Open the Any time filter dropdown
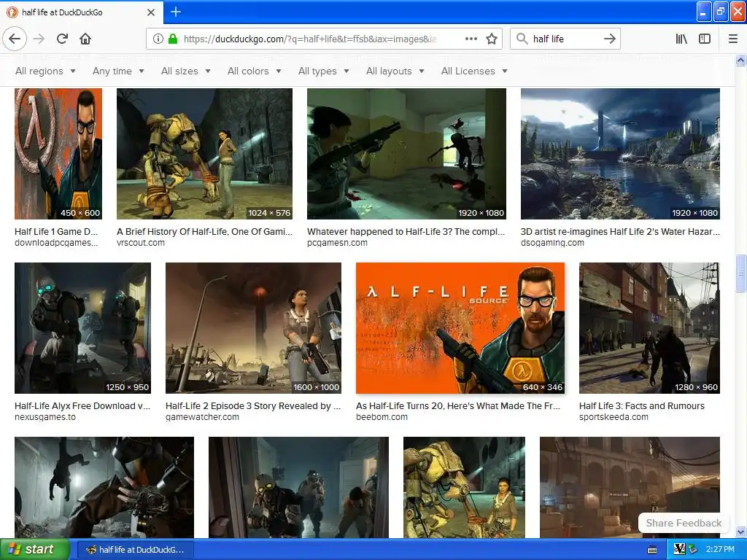Image resolution: width=747 pixels, height=560 pixels. (x=119, y=71)
